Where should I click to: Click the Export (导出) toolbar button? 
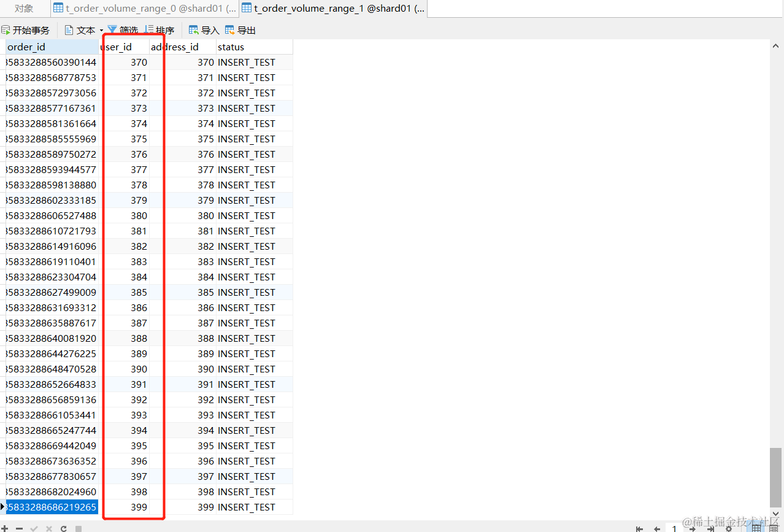click(x=240, y=30)
